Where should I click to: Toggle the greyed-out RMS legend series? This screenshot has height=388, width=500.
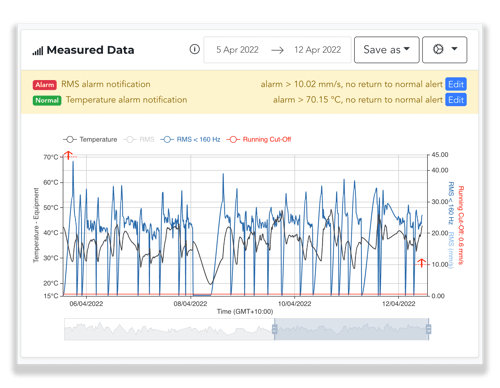click(139, 139)
